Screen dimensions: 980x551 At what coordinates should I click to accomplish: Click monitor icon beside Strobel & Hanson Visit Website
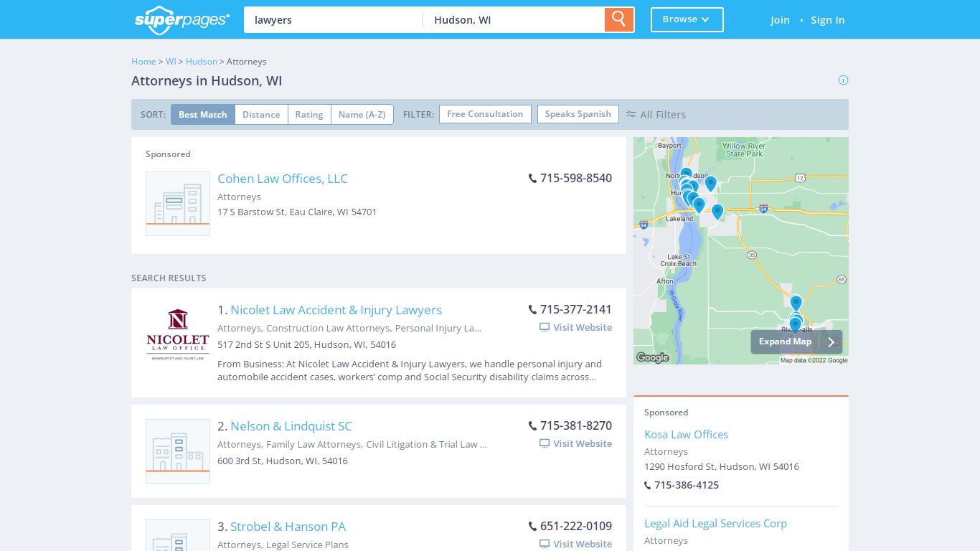point(545,544)
